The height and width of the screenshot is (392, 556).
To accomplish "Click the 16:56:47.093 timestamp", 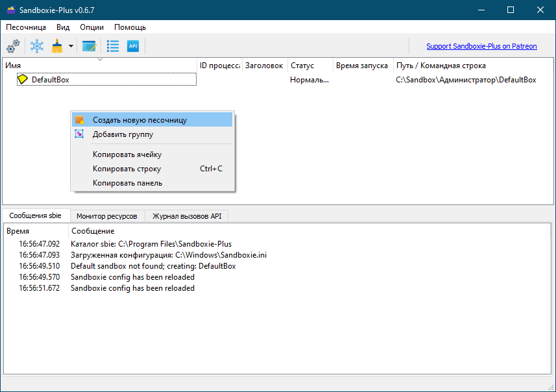I will (x=40, y=255).
